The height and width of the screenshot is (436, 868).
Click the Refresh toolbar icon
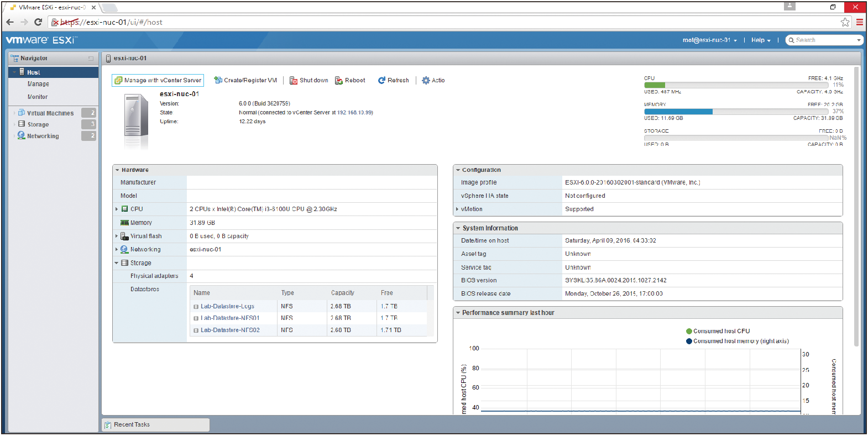381,80
